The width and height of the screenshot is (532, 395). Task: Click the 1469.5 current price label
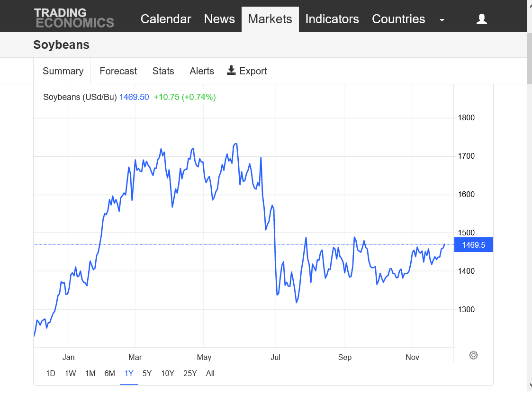pos(473,245)
